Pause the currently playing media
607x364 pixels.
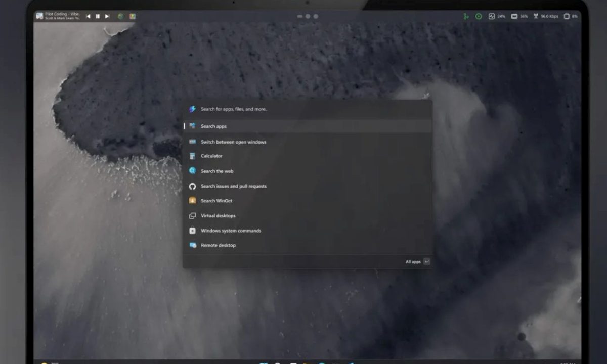pos(98,16)
